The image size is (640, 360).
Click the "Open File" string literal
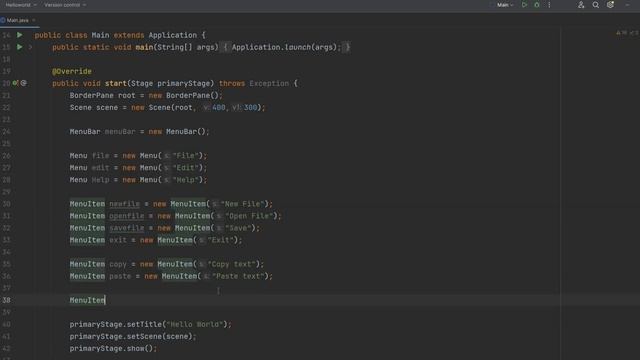(x=249, y=216)
